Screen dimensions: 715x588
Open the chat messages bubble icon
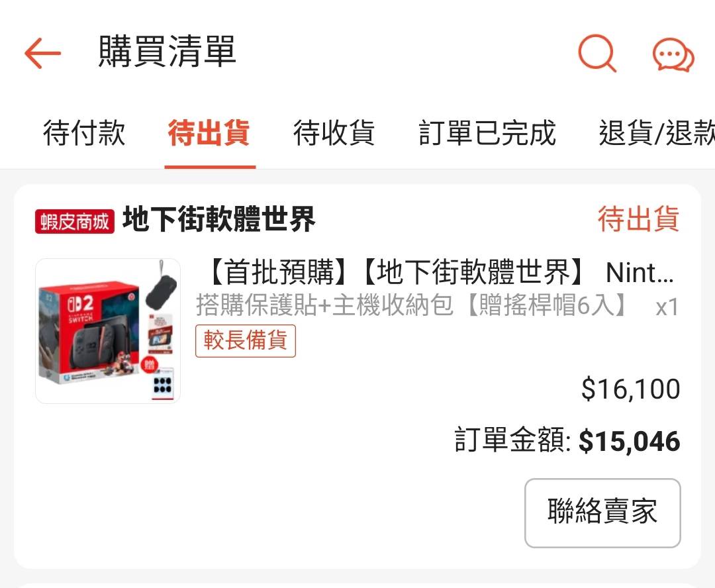click(x=673, y=55)
